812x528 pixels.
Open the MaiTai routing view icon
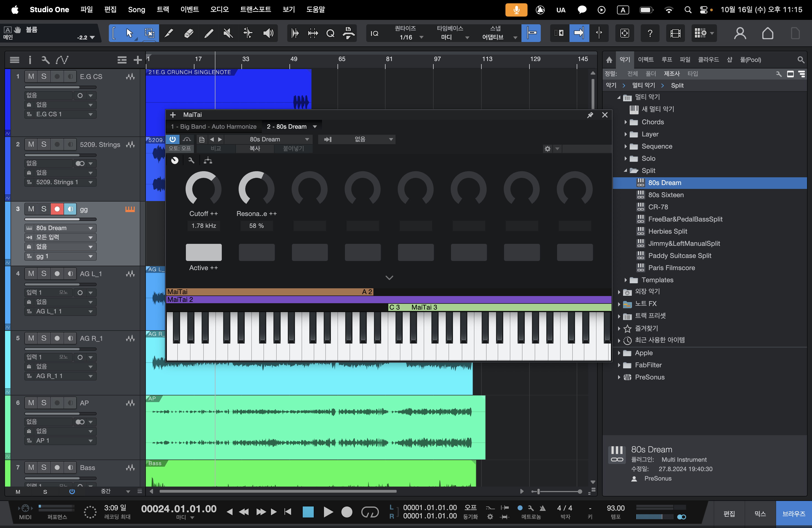click(208, 160)
